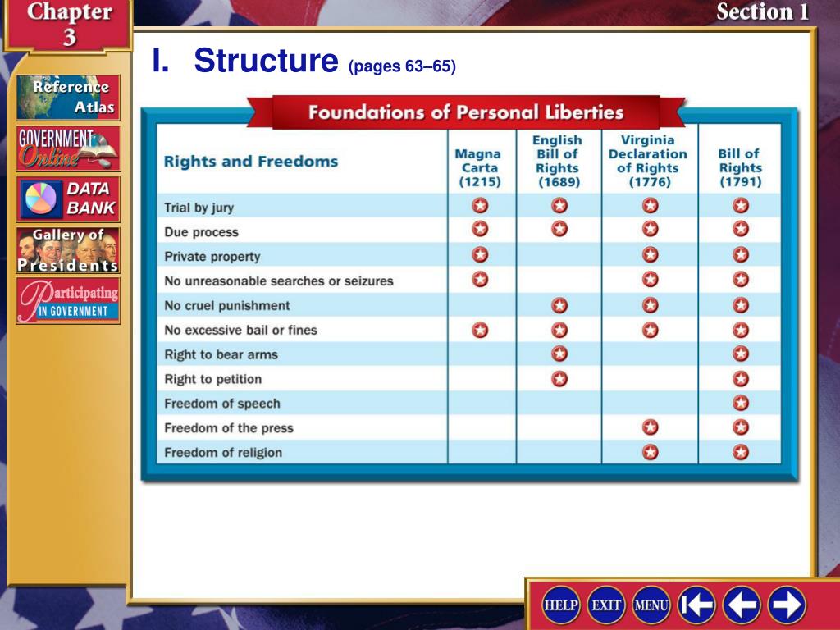Click English Bill of Rights (1689) header

pos(558,161)
